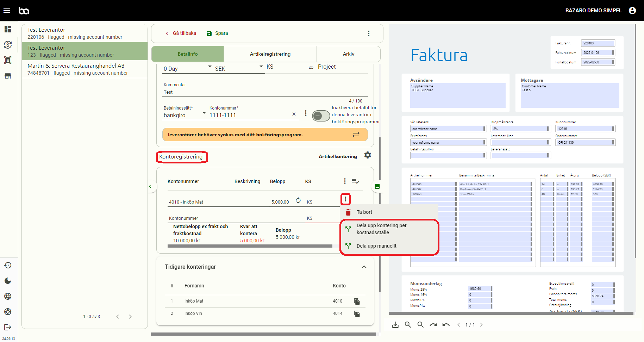Choose Ta bort from the context menu
644x342 pixels.
(x=364, y=212)
